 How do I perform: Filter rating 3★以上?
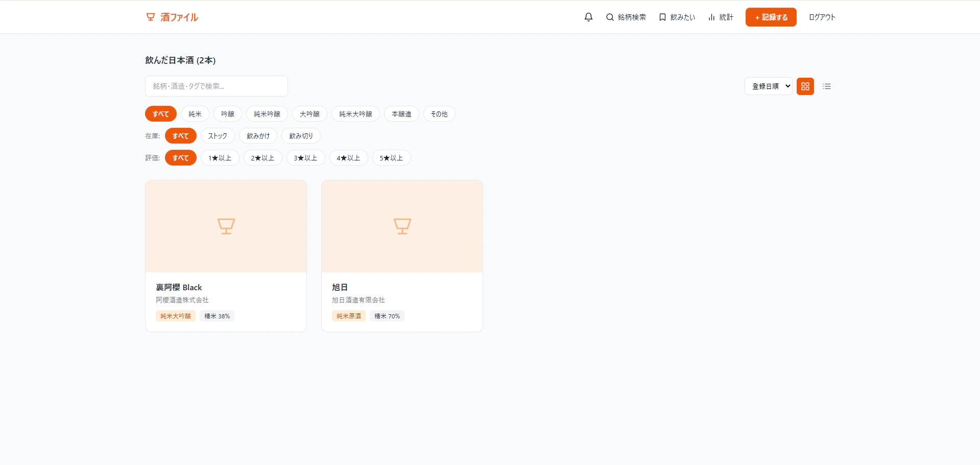[305, 157]
